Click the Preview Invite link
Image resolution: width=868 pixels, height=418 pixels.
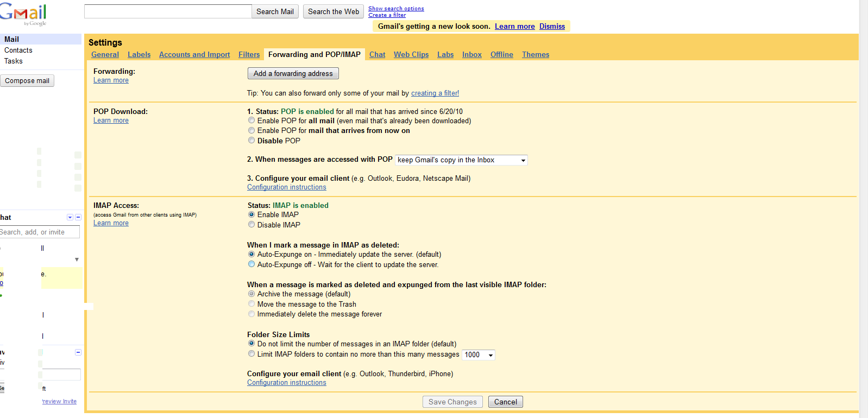click(59, 402)
